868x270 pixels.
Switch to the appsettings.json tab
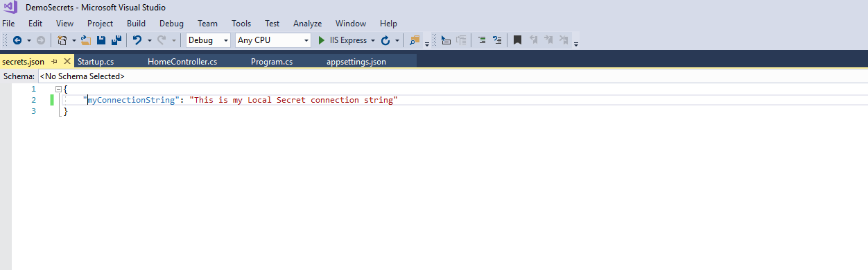356,62
